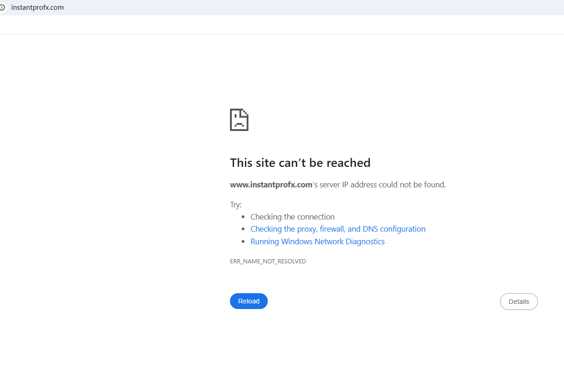Click blank space between Reload and Details buttons
This screenshot has height=392, width=564.
click(383, 302)
